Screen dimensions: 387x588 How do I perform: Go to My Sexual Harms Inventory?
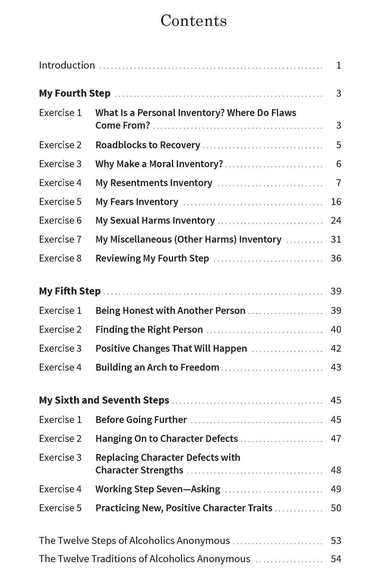coord(155,220)
